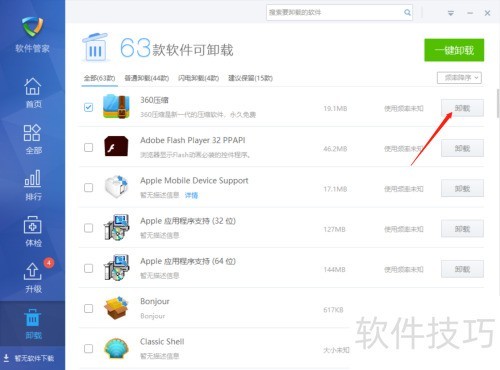Click 卸载 button for Apple Mobile Device Support
Image resolution: width=500 pixels, height=370 pixels.
[462, 189]
